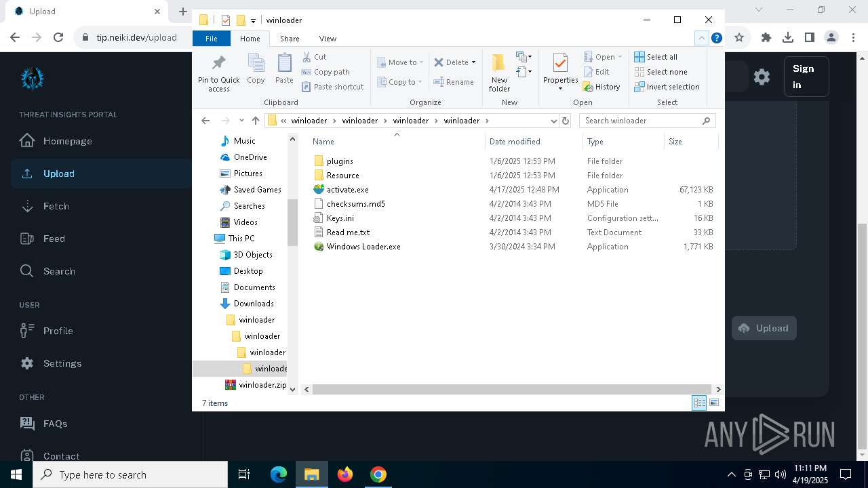Go up one folder level
This screenshot has width=868, height=488.
pyautogui.click(x=255, y=121)
